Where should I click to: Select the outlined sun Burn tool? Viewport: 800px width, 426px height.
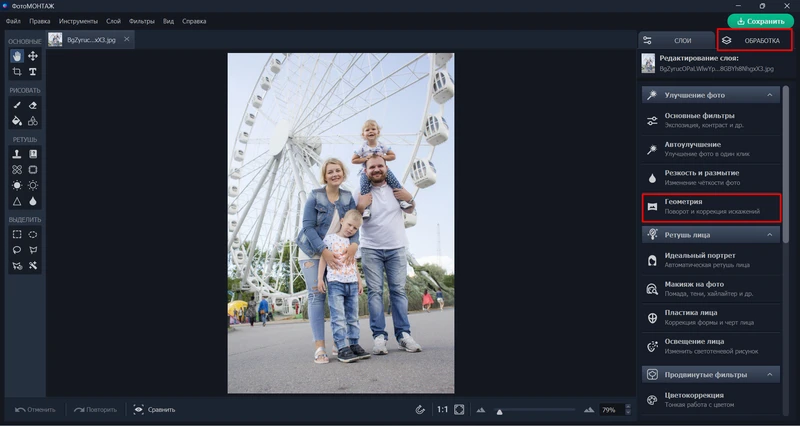pyautogui.click(x=33, y=185)
